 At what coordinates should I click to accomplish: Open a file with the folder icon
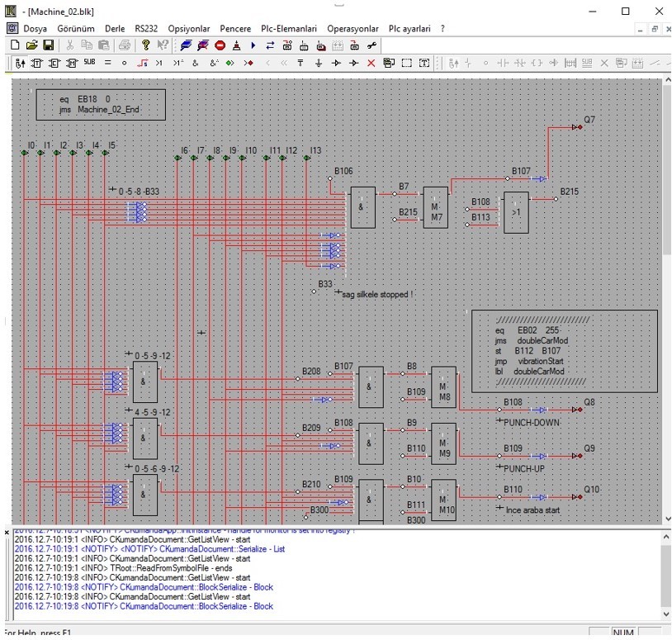[x=31, y=45]
